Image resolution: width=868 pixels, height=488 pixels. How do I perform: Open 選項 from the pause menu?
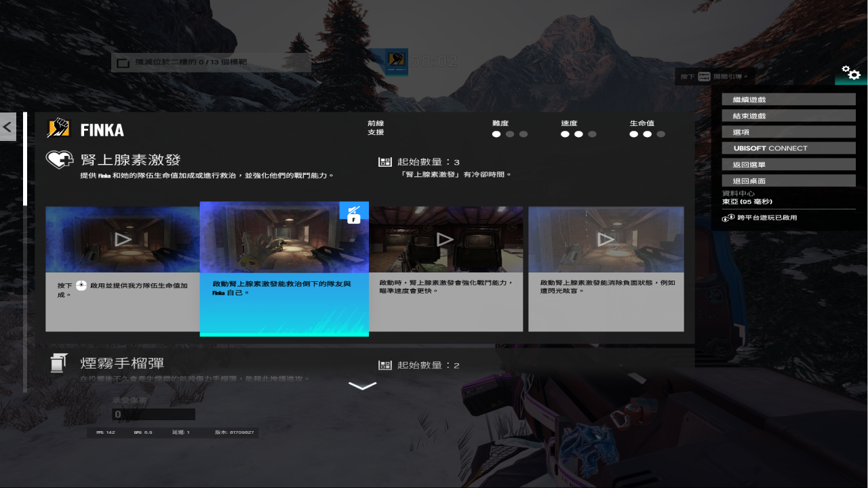789,132
